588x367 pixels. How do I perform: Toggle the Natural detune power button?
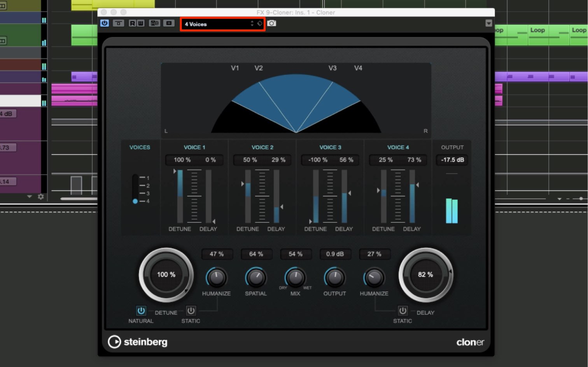pyautogui.click(x=141, y=311)
